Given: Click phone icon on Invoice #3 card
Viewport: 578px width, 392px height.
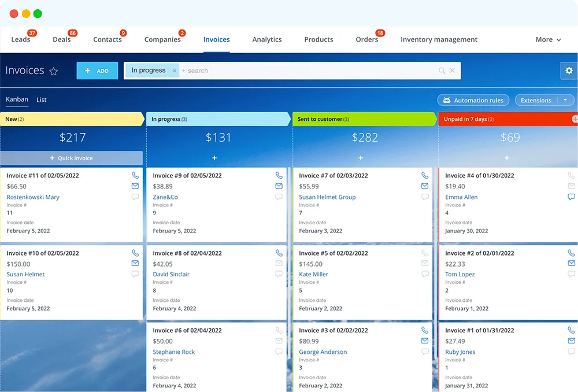Looking at the screenshot, I should pos(425,330).
